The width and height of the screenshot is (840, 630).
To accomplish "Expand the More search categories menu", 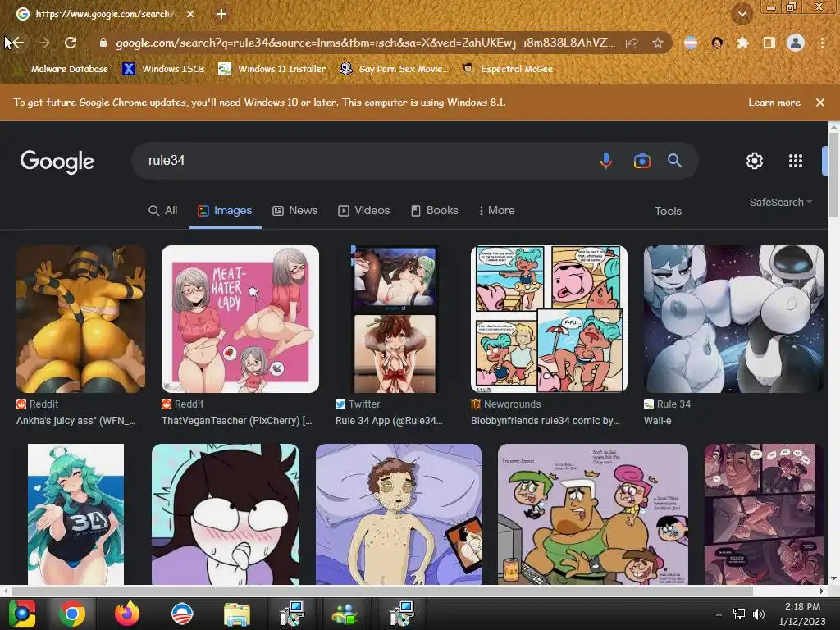I will coord(496,211).
